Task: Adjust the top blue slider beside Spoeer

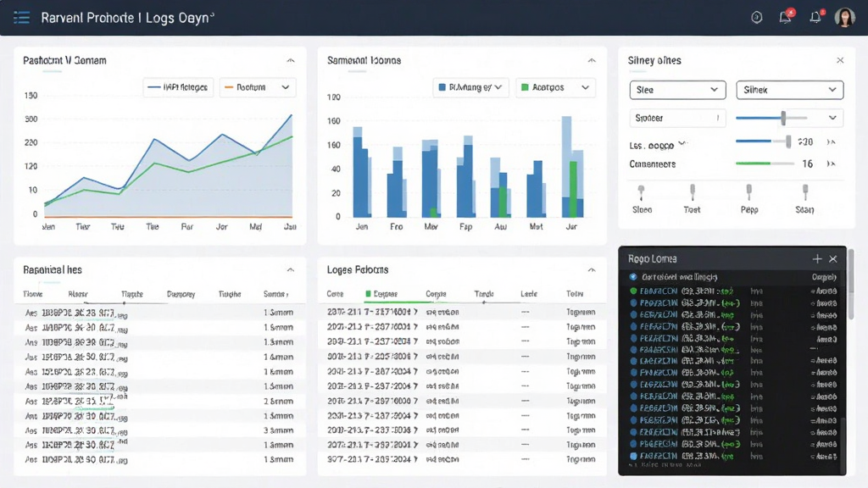Action: coord(771,118)
